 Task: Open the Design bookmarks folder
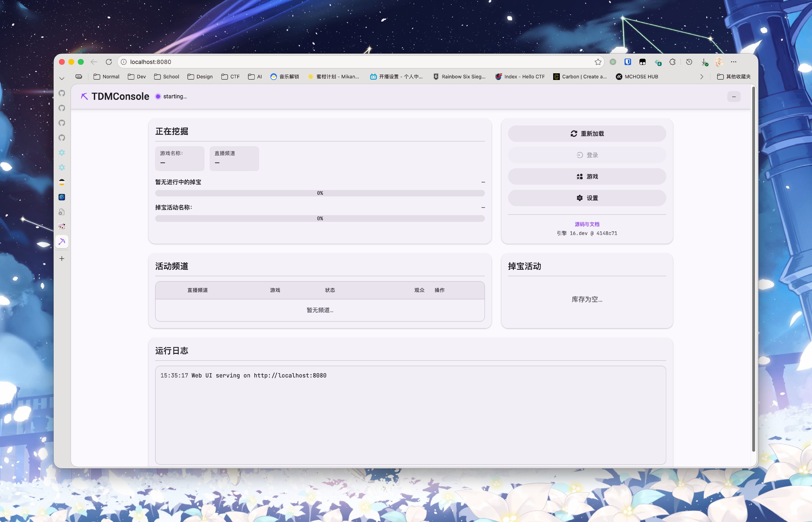pyautogui.click(x=200, y=76)
